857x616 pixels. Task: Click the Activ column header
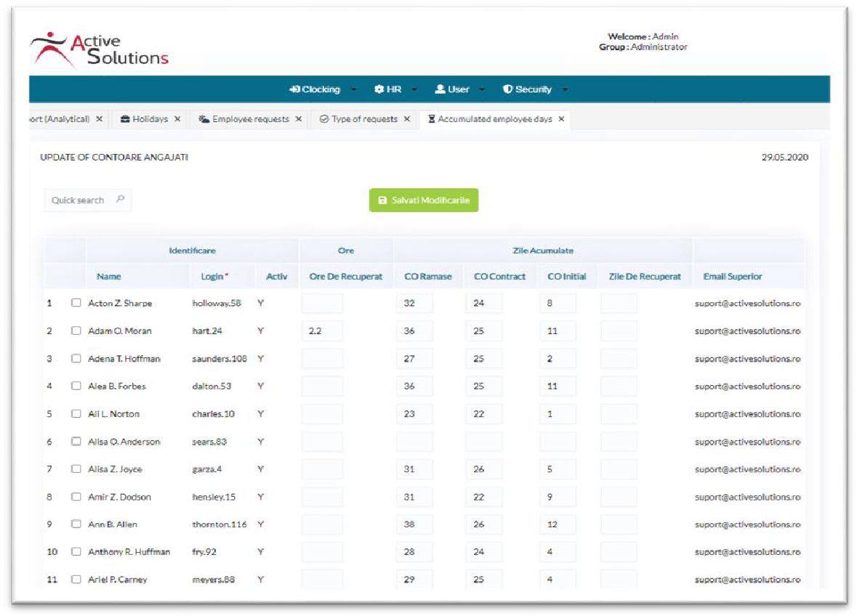click(276, 276)
